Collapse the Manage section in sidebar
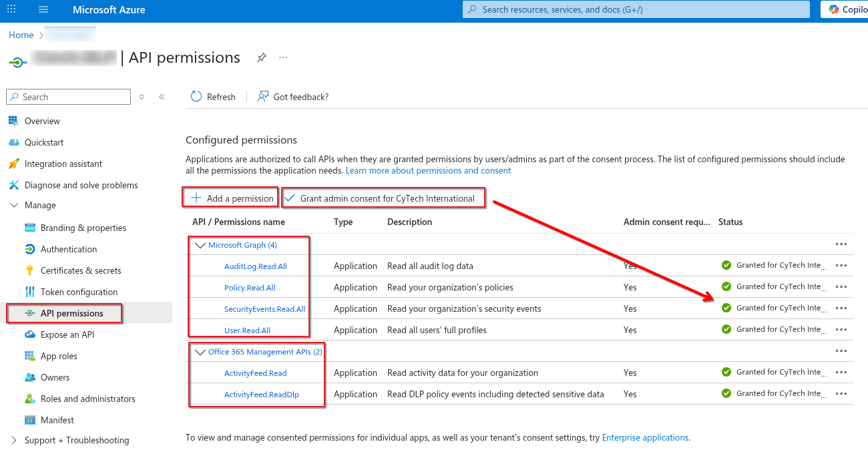The width and height of the screenshot is (868, 450). coord(14,205)
